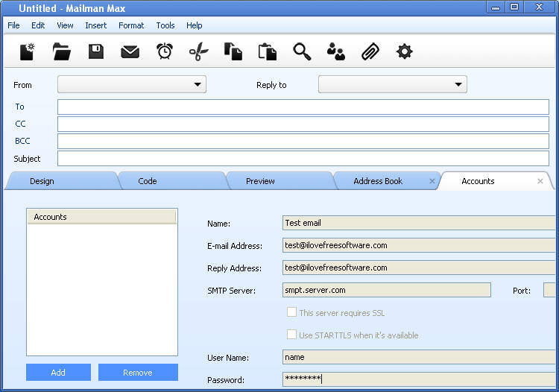The image size is (559, 392).
Task: Click the alarm clock schedule icon
Action: click(165, 51)
